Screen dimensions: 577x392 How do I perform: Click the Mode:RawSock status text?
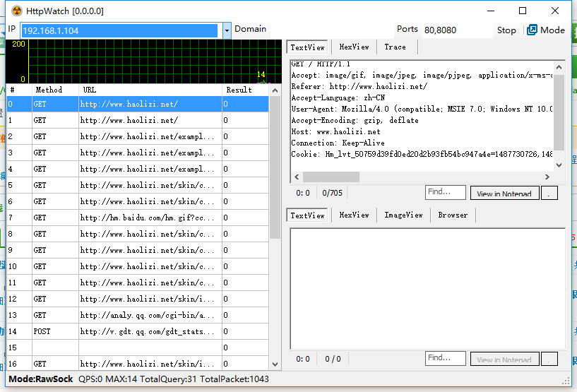point(41,379)
